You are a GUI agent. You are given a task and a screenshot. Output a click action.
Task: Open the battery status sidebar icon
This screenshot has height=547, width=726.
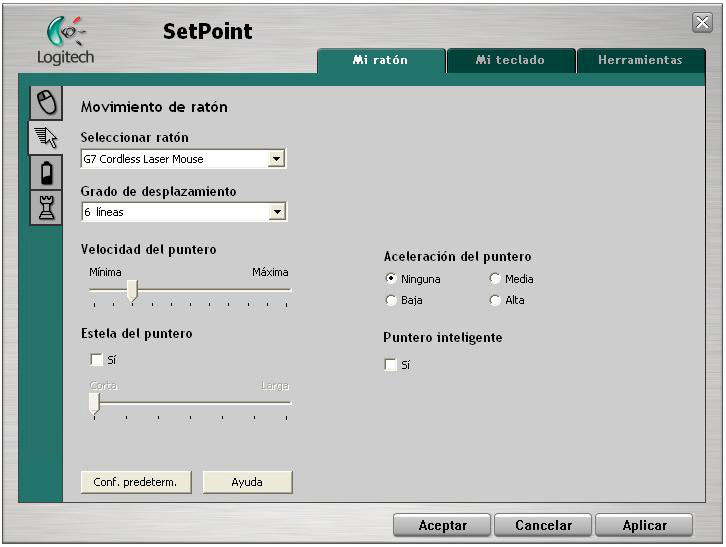click(44, 174)
